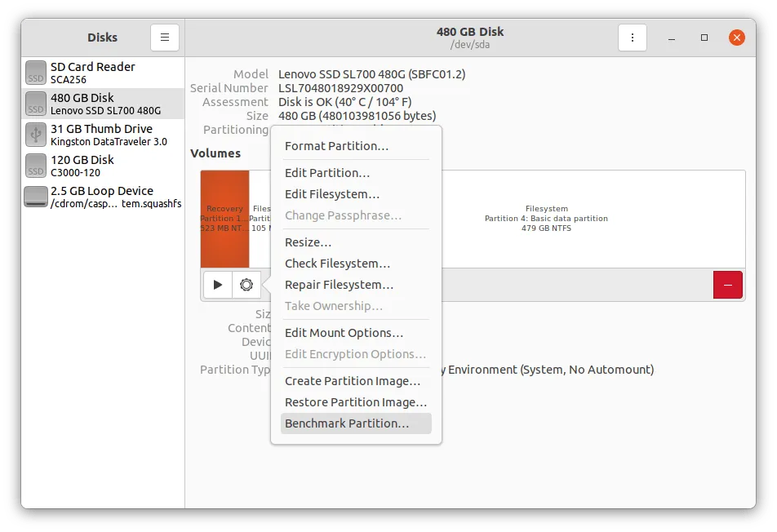Mount partition using the play button
777x532 pixels.
[x=216, y=285]
